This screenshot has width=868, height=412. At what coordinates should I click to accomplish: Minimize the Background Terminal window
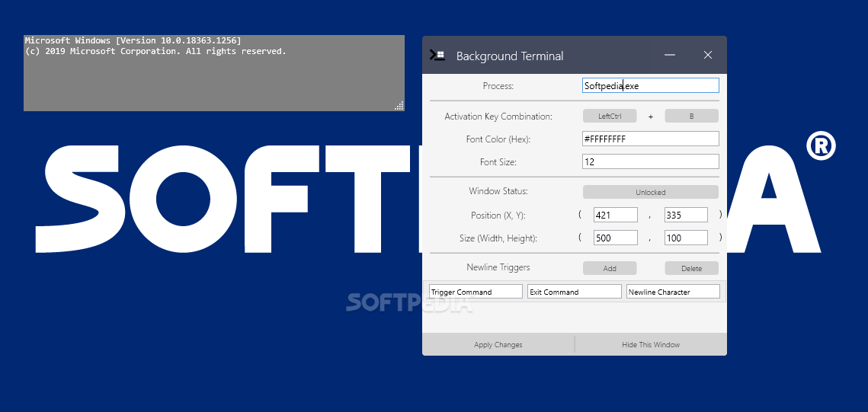pyautogui.click(x=670, y=55)
